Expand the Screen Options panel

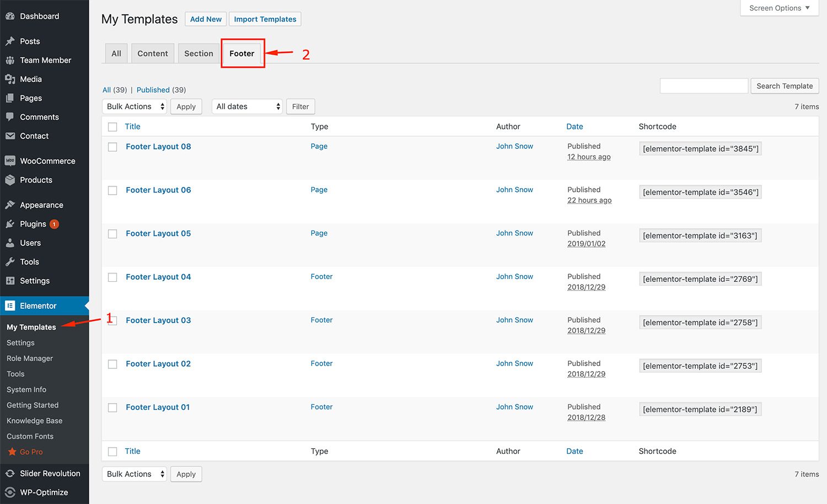point(779,8)
